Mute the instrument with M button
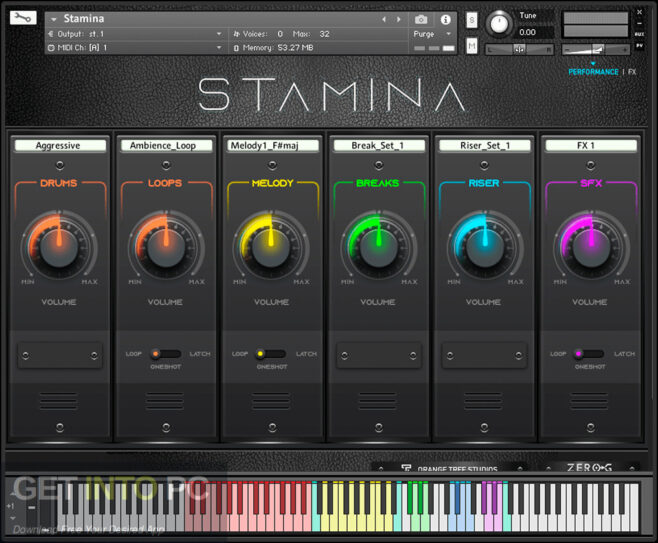658x543 pixels. tap(472, 46)
